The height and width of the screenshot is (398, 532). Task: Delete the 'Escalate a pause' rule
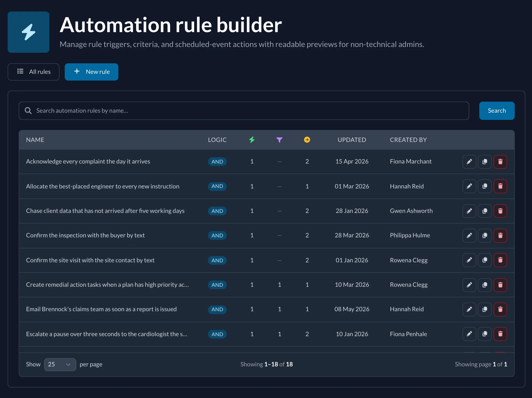tap(500, 334)
